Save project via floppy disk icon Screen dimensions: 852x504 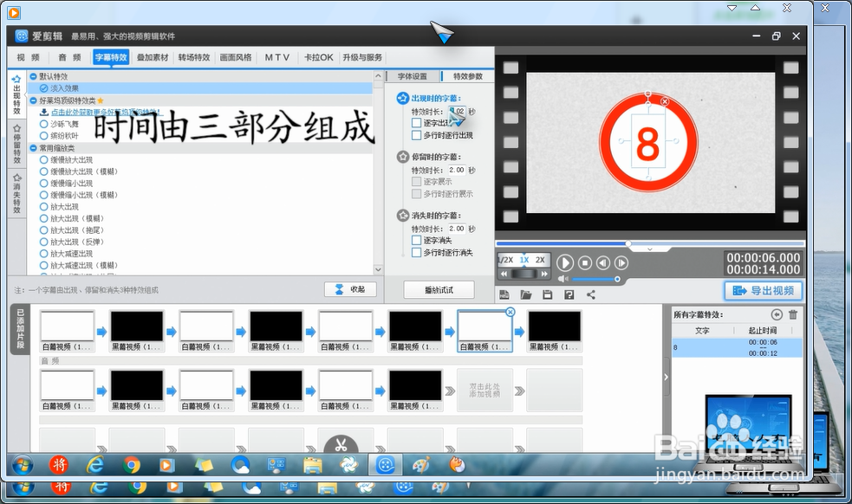click(x=547, y=294)
